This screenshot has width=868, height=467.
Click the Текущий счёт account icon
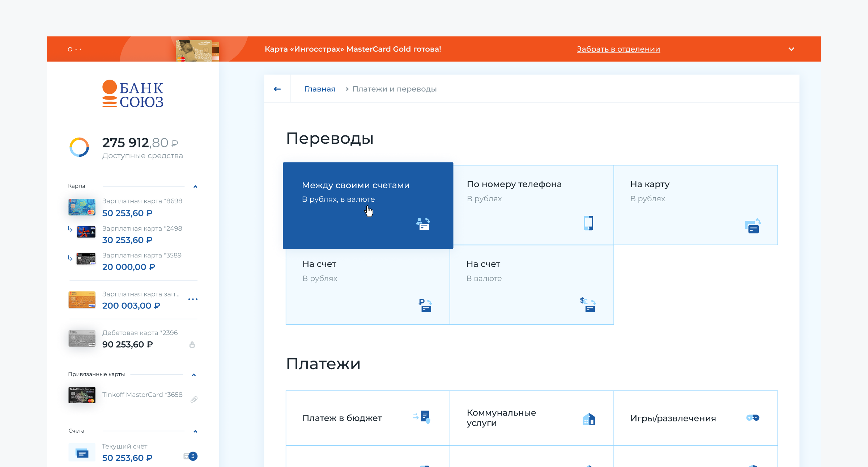[x=82, y=453]
